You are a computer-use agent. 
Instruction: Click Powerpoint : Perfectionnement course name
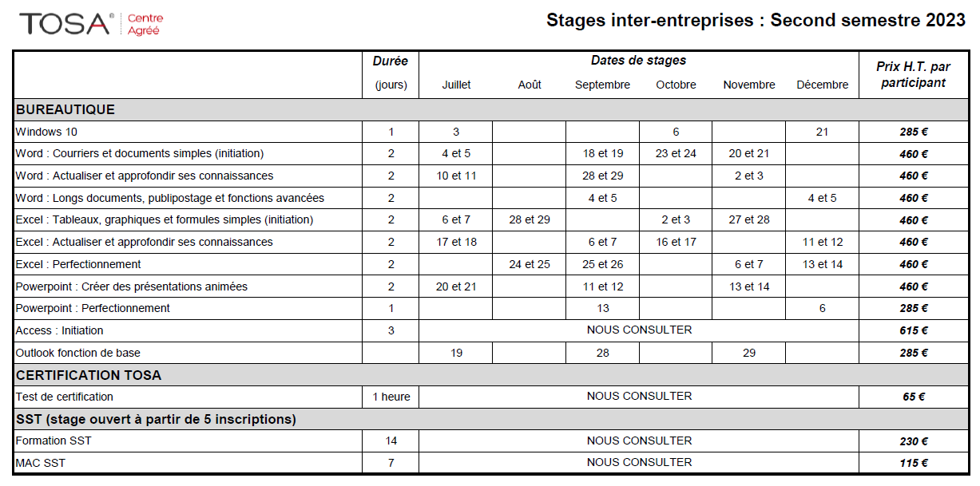click(93, 308)
